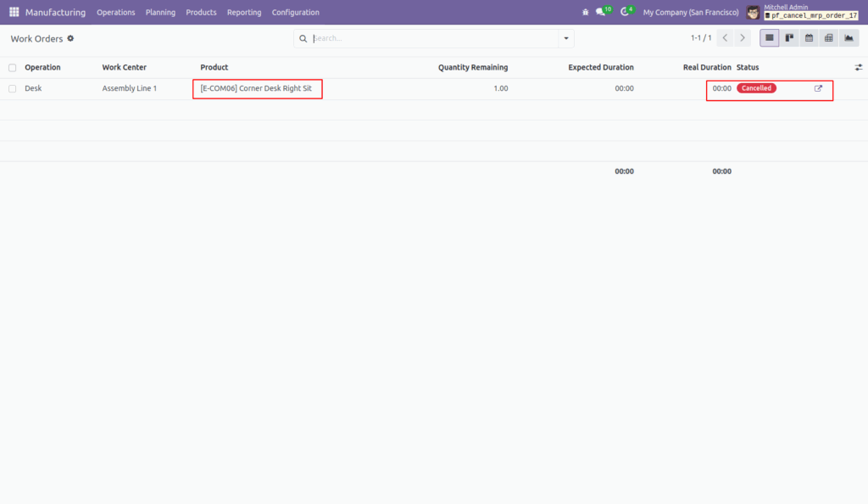The image size is (868, 504).
Task: Open the Operations menu
Action: [116, 12]
